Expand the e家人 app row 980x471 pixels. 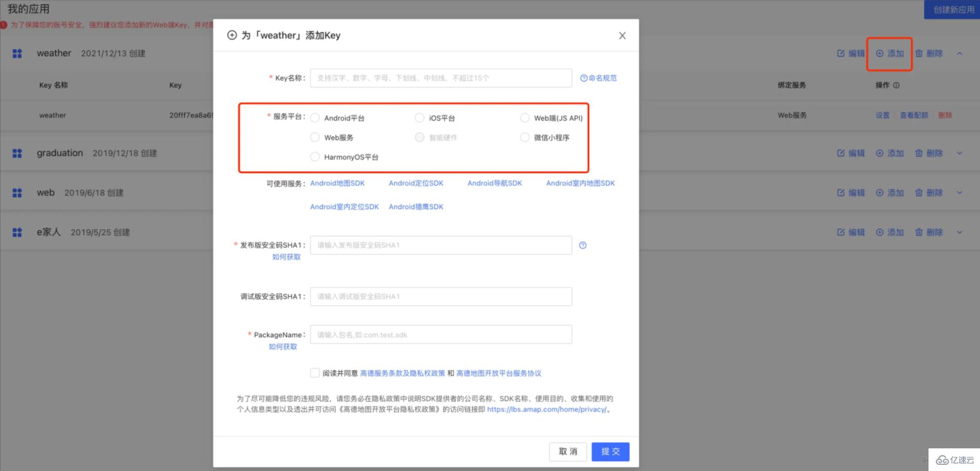(x=959, y=232)
